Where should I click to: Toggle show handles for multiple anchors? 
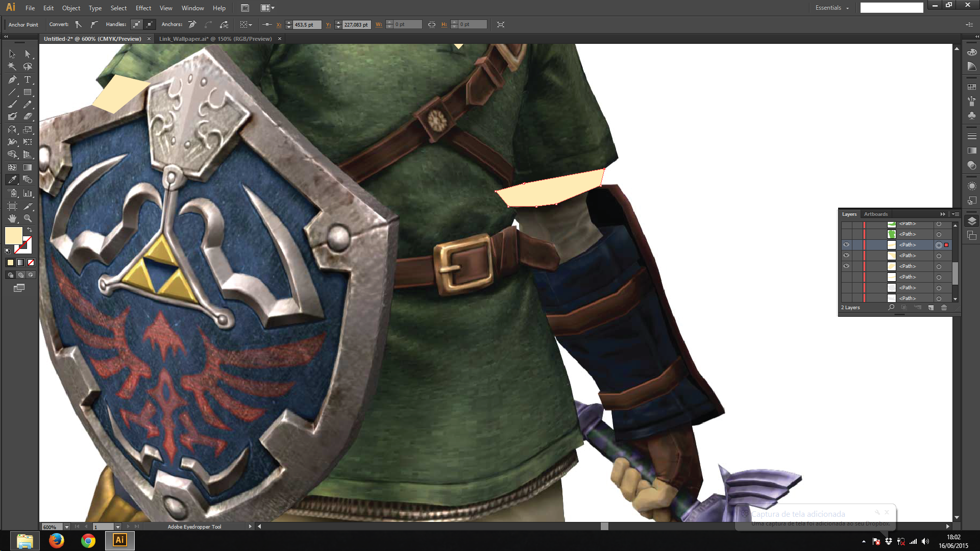pyautogui.click(x=137, y=24)
